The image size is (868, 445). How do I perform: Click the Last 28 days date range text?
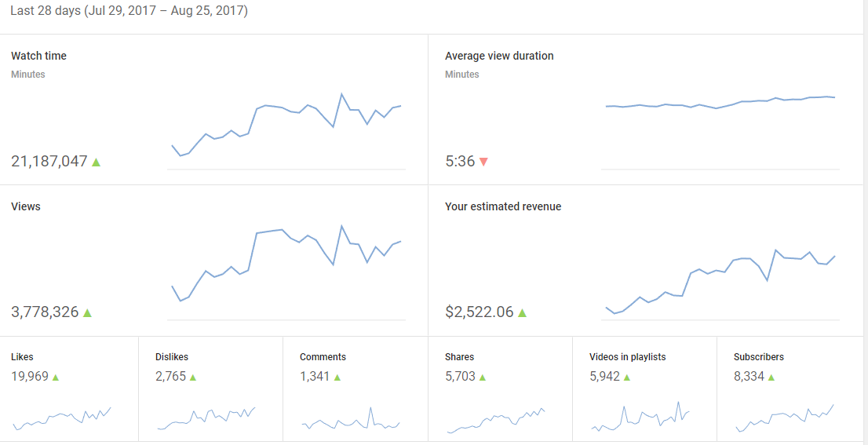pos(129,12)
